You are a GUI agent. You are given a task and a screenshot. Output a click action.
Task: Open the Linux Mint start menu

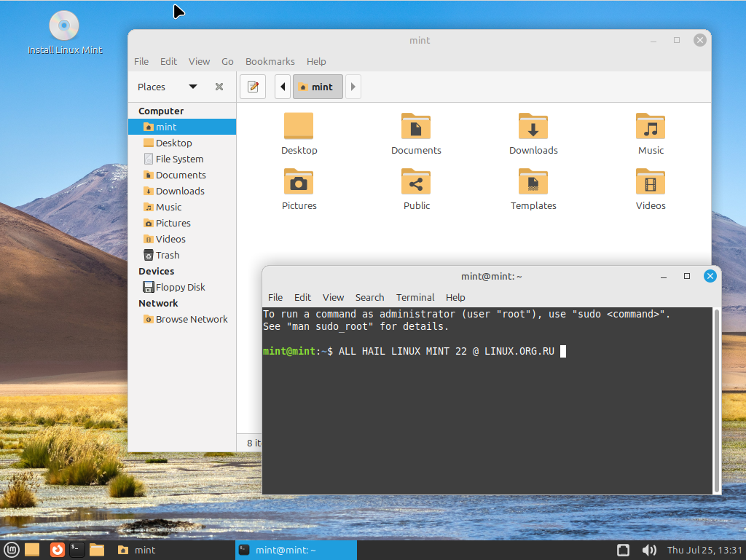point(12,550)
